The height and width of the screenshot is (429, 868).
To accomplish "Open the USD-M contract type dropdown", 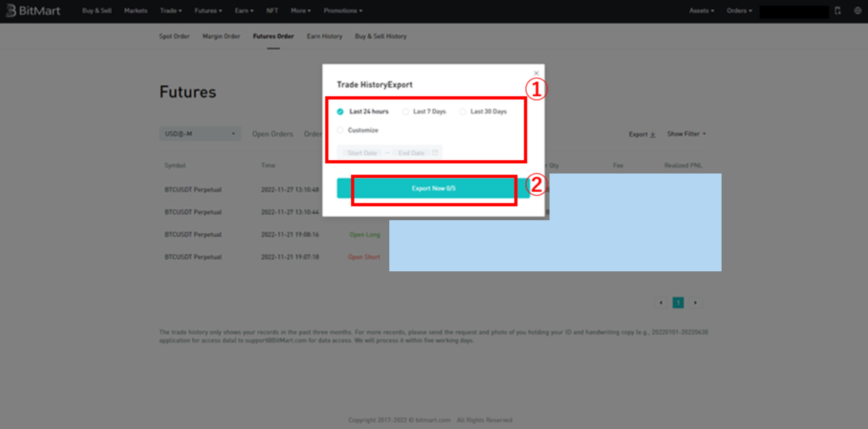I will tap(200, 133).
